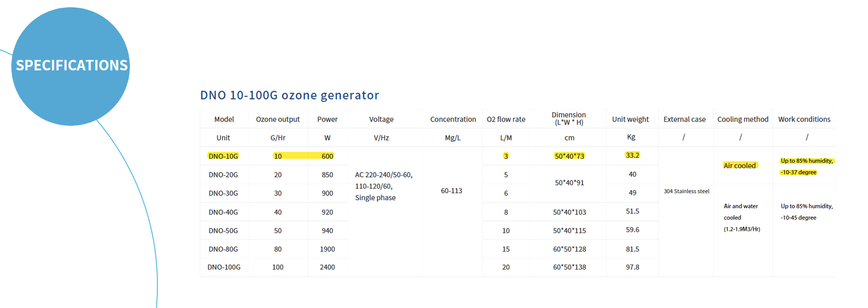
Task: Click the 'AC 220-240/50-60' voltage text
Action: pos(384,175)
